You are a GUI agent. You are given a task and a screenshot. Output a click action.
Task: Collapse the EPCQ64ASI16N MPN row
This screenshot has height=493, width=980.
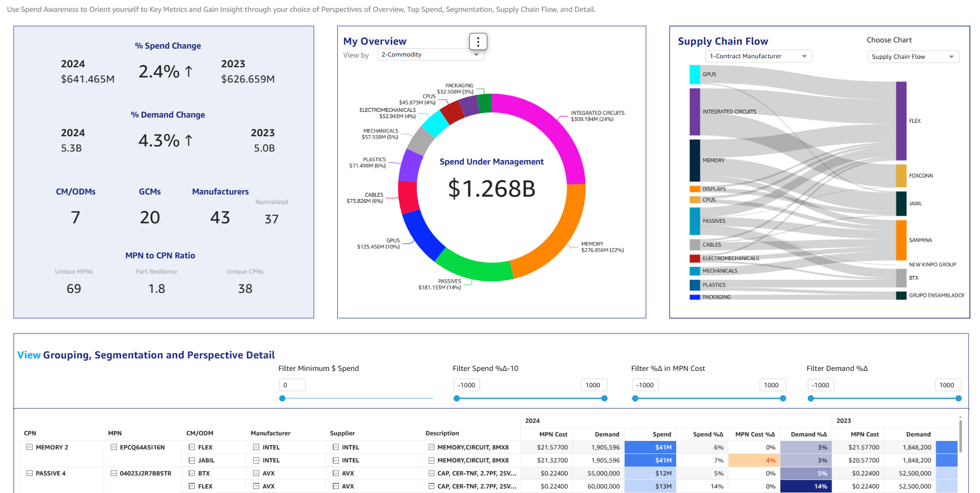tap(114, 447)
